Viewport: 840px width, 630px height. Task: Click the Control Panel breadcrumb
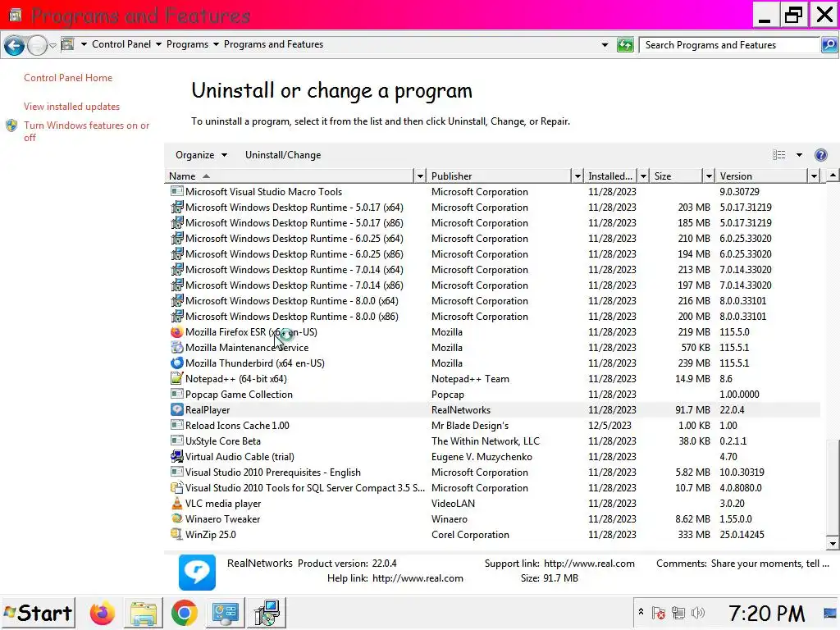tap(121, 44)
